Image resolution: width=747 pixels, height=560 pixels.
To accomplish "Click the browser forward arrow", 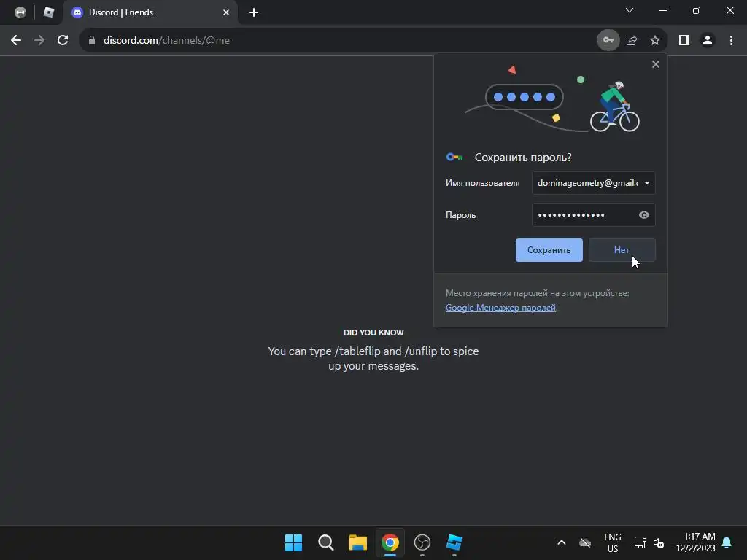I will [39, 41].
